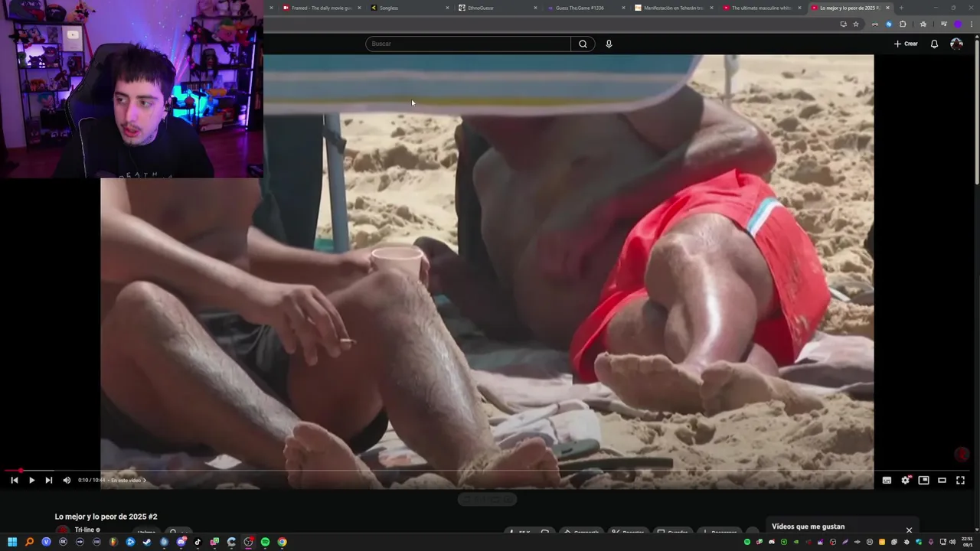980x551 pixels.
Task: Open the YouTube account avatar menu
Action: coord(956,44)
